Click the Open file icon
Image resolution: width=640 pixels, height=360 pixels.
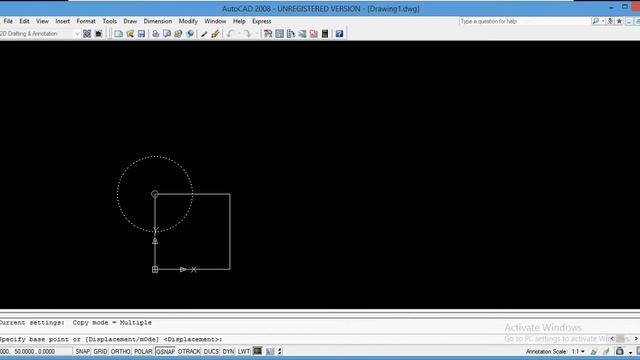point(130,34)
